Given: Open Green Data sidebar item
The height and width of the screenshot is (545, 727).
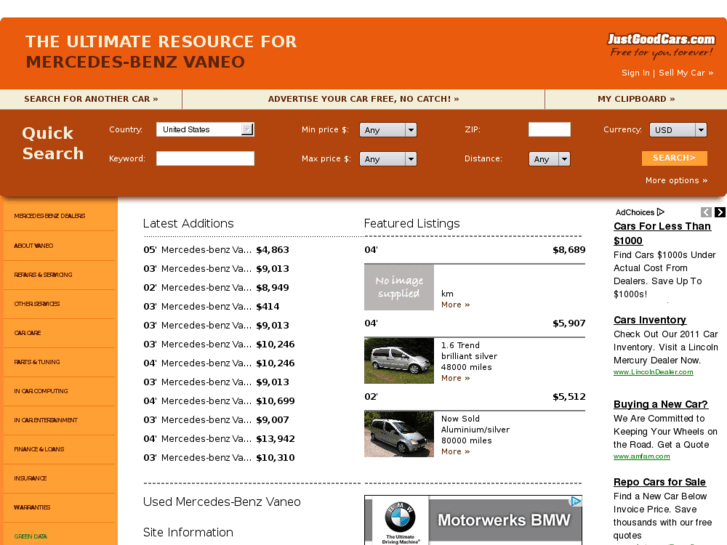Looking at the screenshot, I should tap(30, 537).
